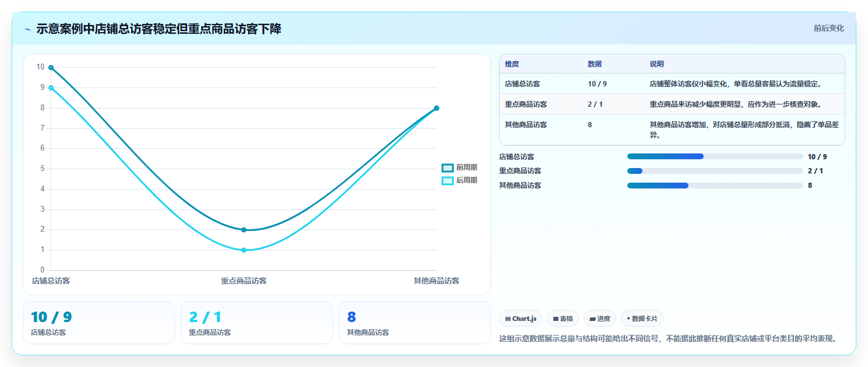
Task: Click the 店铺总访客 x-axis label
Action: click(51, 281)
